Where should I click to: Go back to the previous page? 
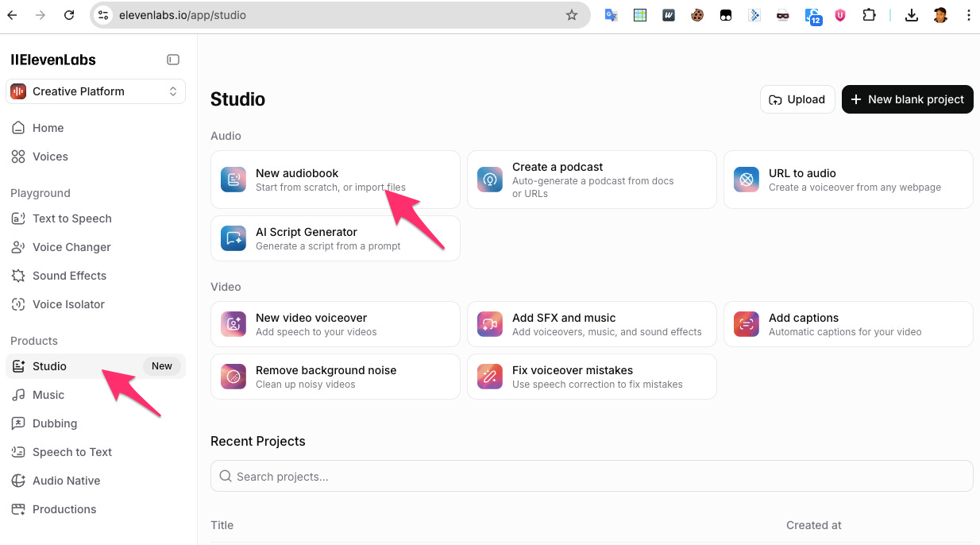[x=12, y=15]
